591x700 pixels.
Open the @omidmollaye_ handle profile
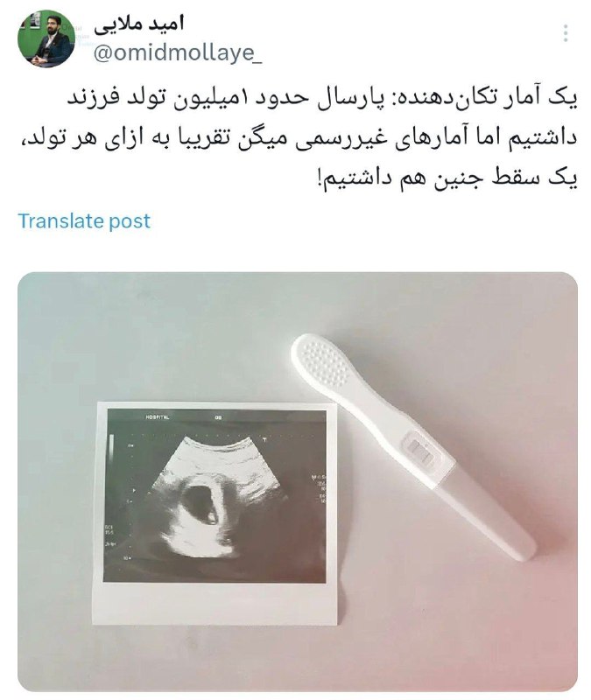tap(178, 54)
